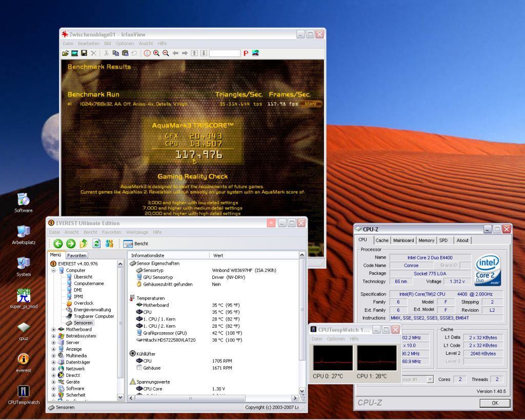The width and height of the screenshot is (525, 420).
Task: Open the Optionen menu in IrfanView
Action: click(x=125, y=44)
